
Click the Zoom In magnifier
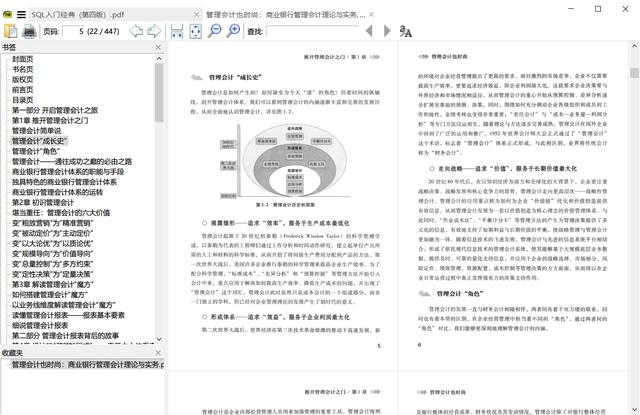pyautogui.click(x=233, y=31)
